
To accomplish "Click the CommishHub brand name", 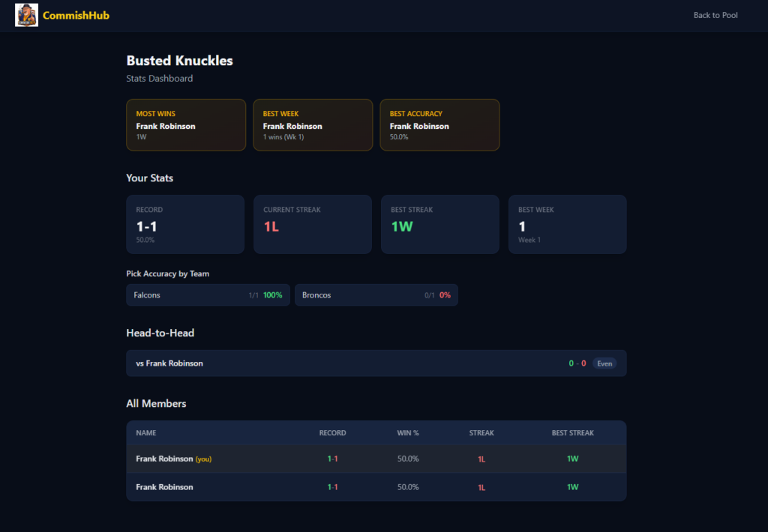I will pyautogui.click(x=76, y=15).
